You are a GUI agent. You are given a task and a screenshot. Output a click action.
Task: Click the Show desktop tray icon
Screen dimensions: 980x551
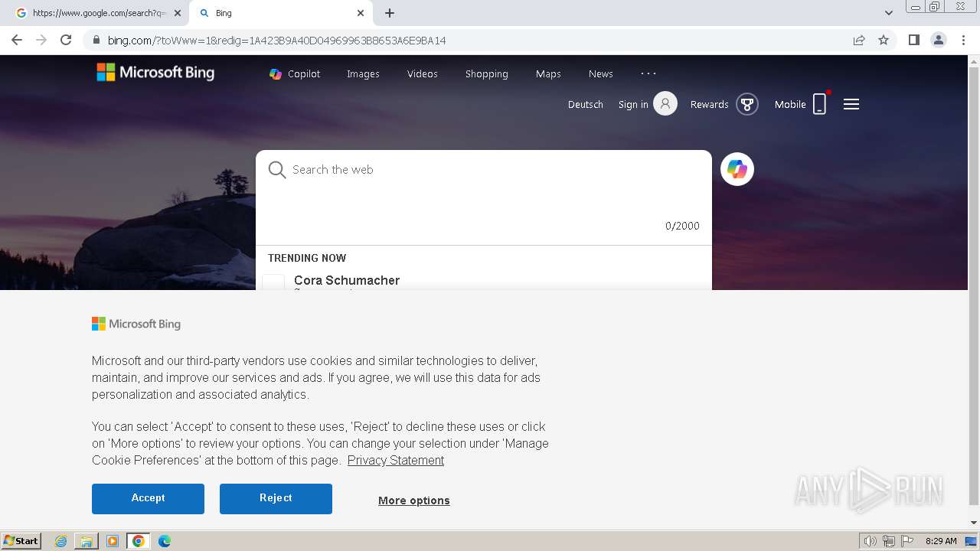click(971, 541)
